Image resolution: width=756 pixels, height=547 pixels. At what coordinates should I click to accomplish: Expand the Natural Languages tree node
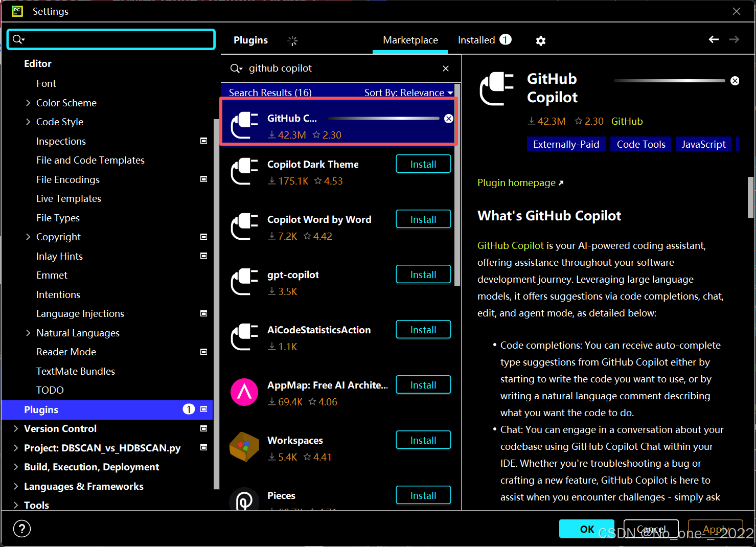click(28, 333)
